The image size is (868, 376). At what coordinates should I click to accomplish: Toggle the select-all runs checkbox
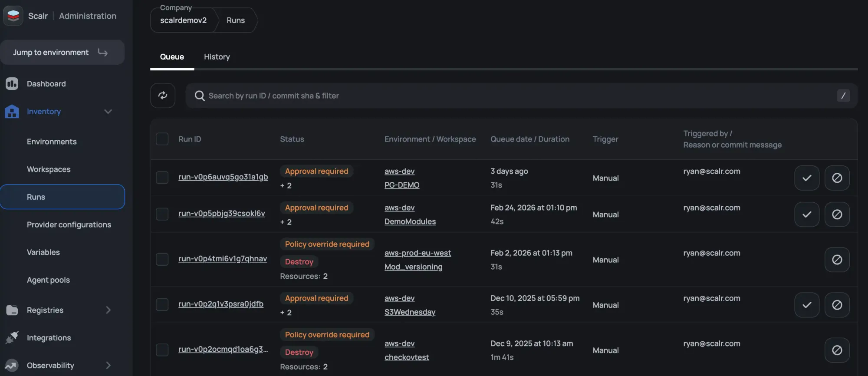pos(162,139)
